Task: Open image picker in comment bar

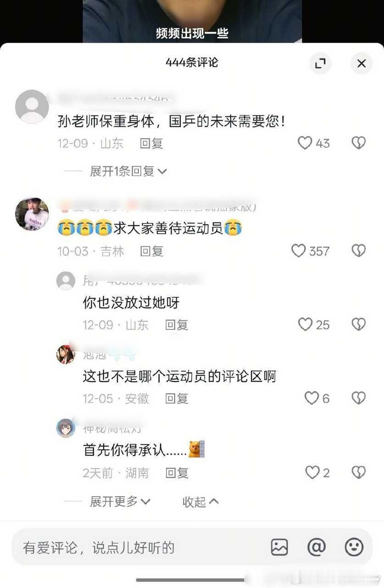Action: [279, 547]
